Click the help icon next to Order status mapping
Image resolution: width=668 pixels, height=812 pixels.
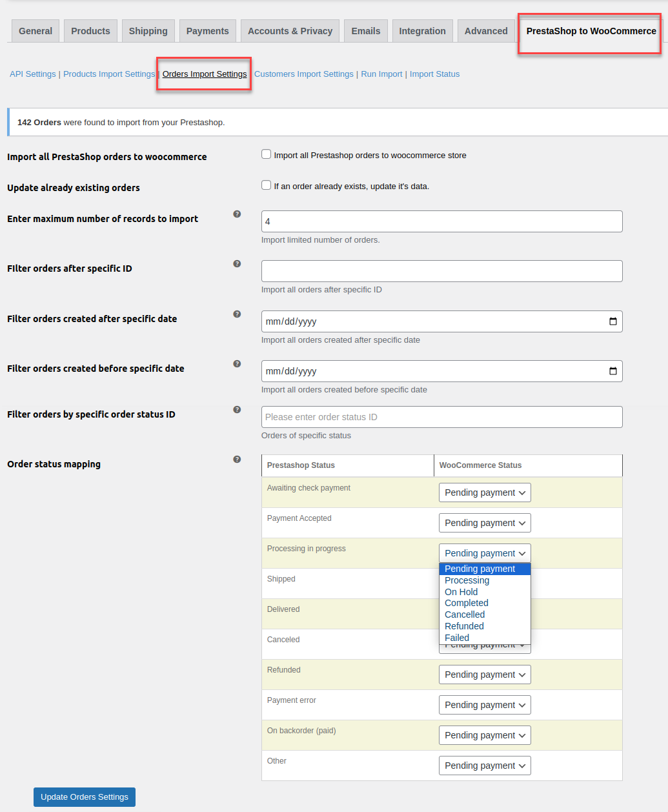point(237,459)
